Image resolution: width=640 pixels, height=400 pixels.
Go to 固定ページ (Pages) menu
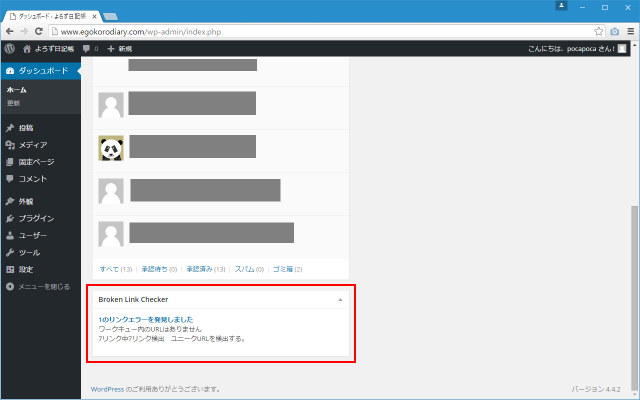pyautogui.click(x=36, y=162)
